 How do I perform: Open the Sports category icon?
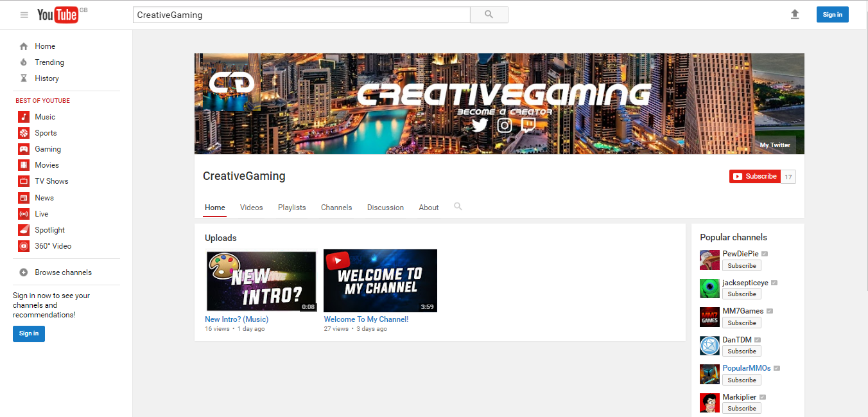[x=24, y=133]
